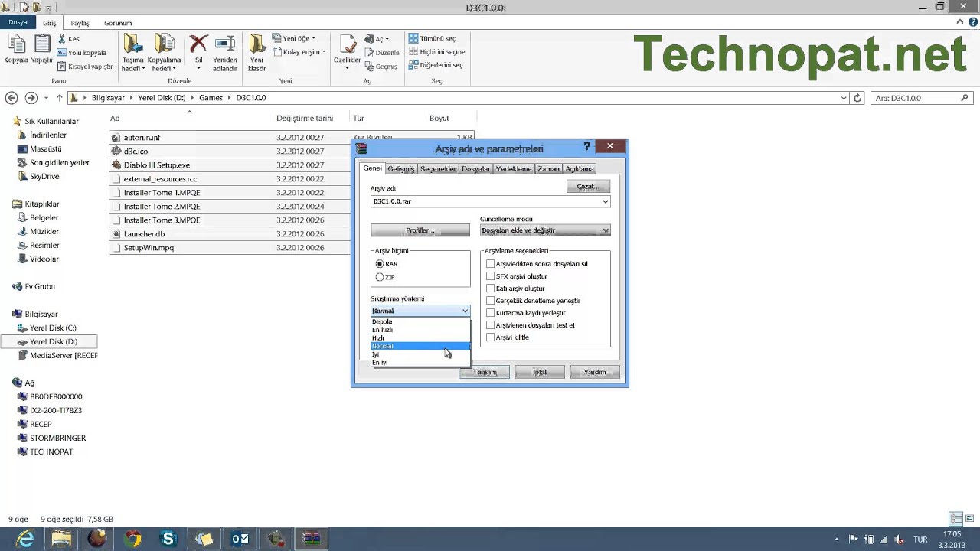
Task: Open the Arşiv adı combo box arrow
Action: 605,201
